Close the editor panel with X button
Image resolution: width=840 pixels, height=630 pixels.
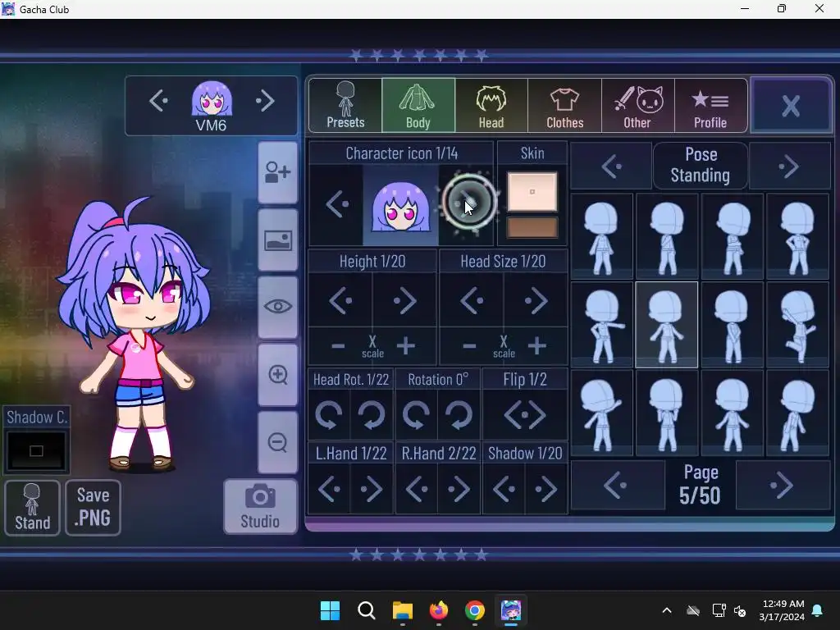(x=792, y=105)
